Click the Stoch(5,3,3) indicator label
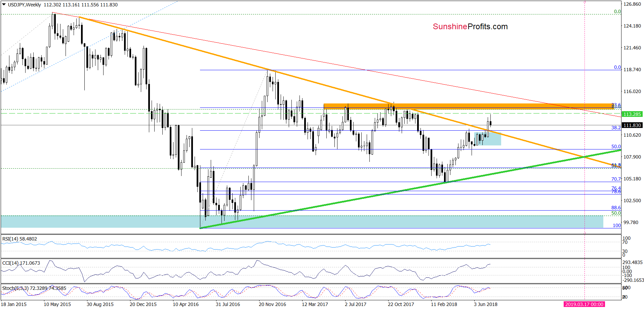Image resolution: width=644 pixels, height=309 pixels. point(34,288)
